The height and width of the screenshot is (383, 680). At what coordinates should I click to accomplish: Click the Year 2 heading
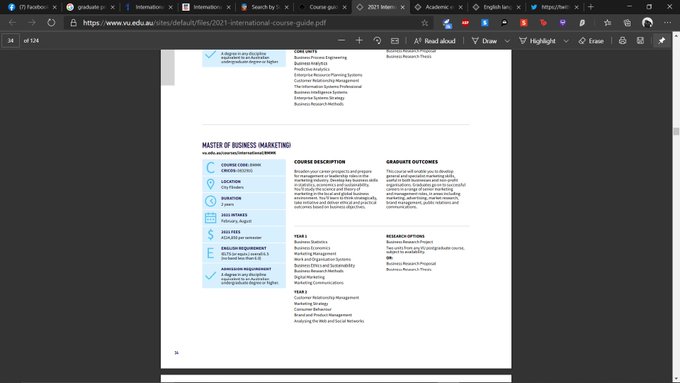pyautogui.click(x=301, y=292)
